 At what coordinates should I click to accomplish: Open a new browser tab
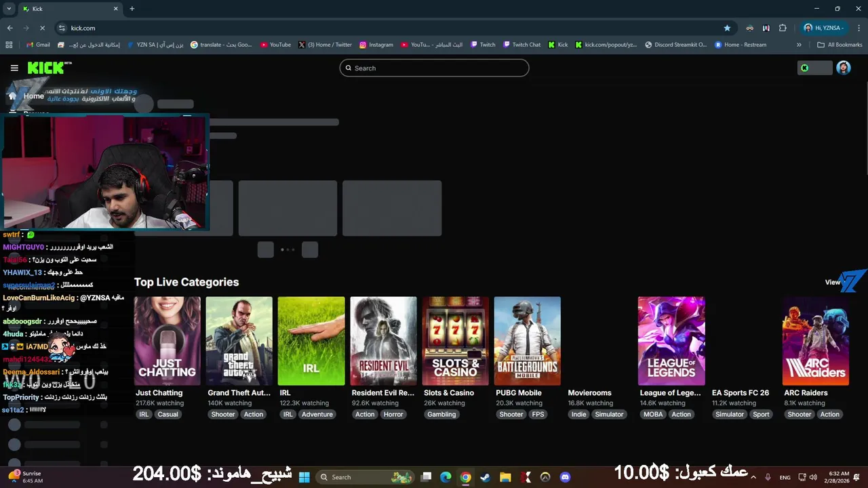click(x=132, y=9)
